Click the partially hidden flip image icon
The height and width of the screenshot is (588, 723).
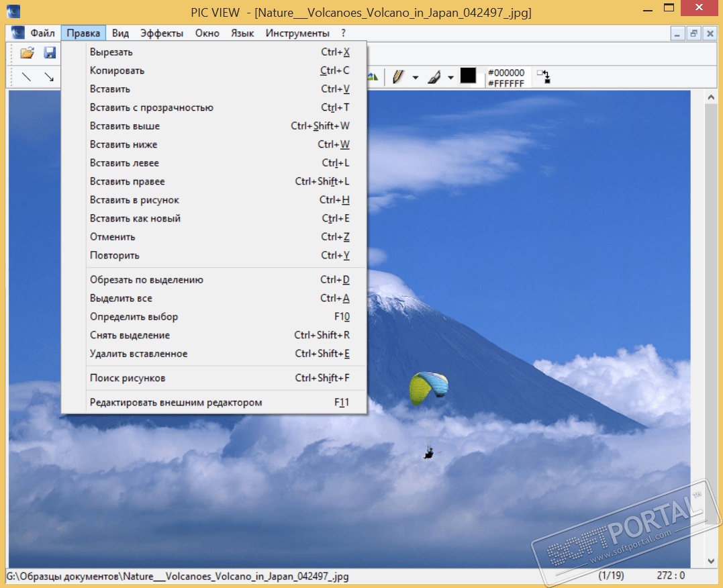pos(373,77)
